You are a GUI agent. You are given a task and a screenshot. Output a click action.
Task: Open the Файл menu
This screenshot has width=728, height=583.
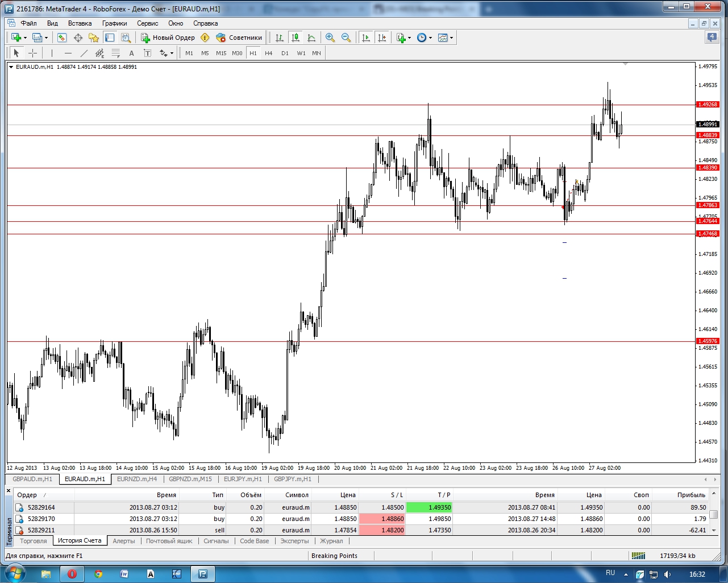28,23
